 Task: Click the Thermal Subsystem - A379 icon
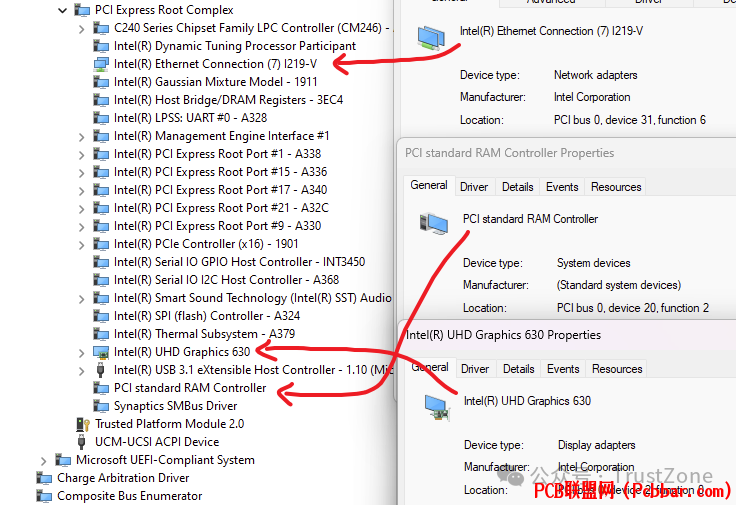tap(101, 334)
